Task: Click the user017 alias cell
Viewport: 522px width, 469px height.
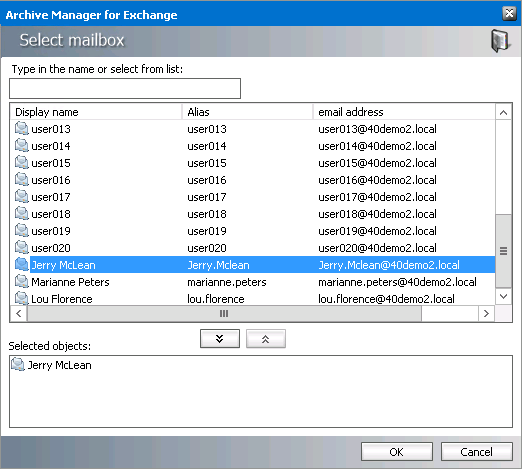Action: click(207, 197)
